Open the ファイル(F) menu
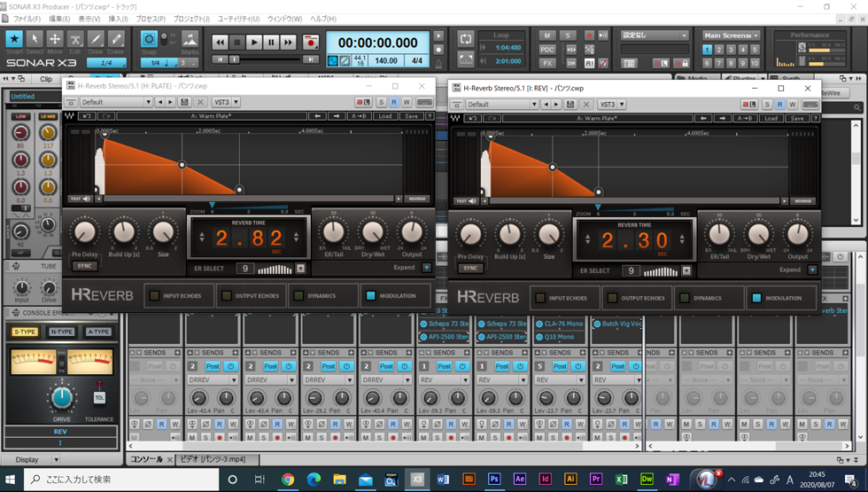Screen dimensions: 868x492 click(27, 19)
